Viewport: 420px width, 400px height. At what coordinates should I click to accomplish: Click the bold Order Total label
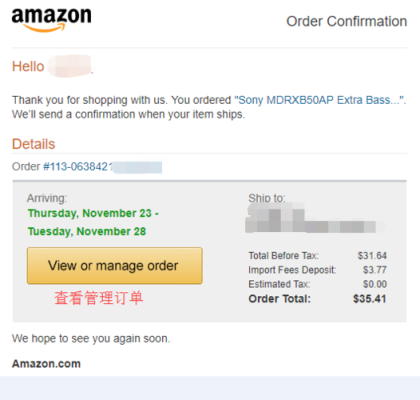pos(279,299)
